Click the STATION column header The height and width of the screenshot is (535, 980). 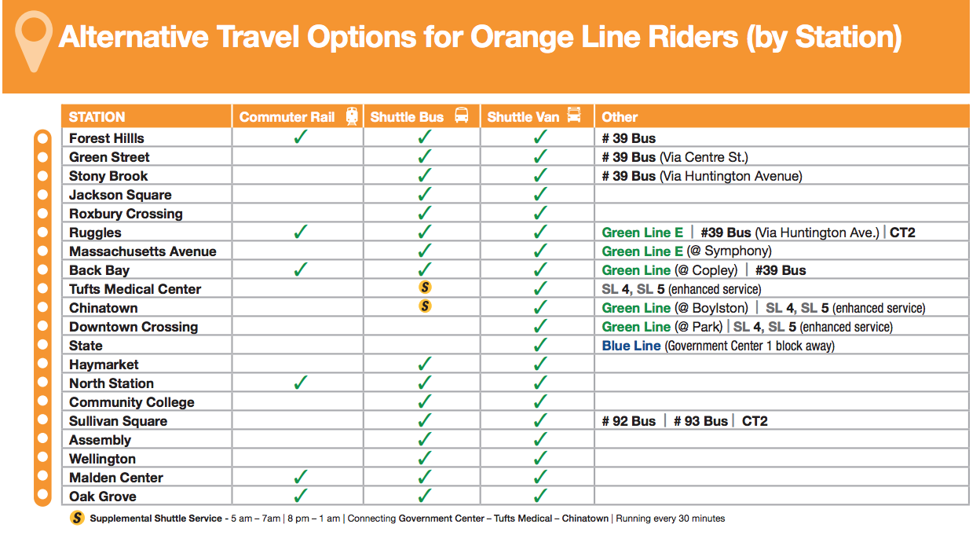97,117
